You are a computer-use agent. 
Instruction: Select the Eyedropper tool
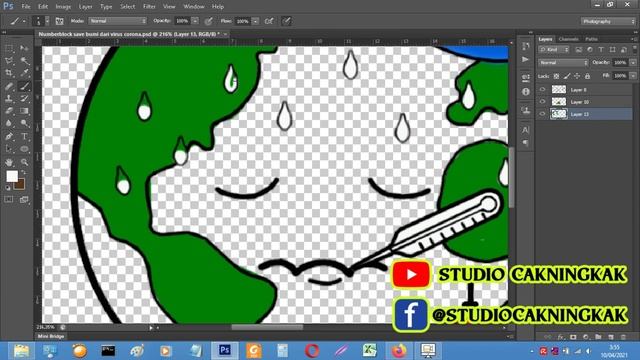click(x=24, y=73)
